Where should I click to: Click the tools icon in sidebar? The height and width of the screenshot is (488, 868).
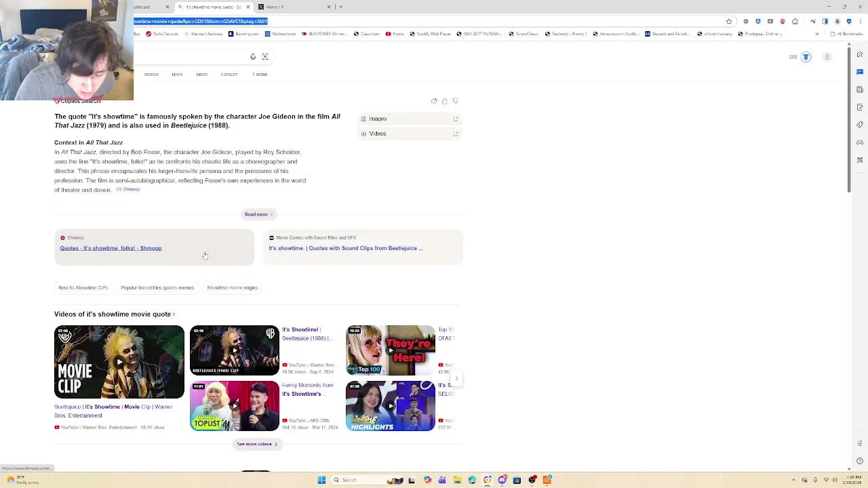coord(860,160)
